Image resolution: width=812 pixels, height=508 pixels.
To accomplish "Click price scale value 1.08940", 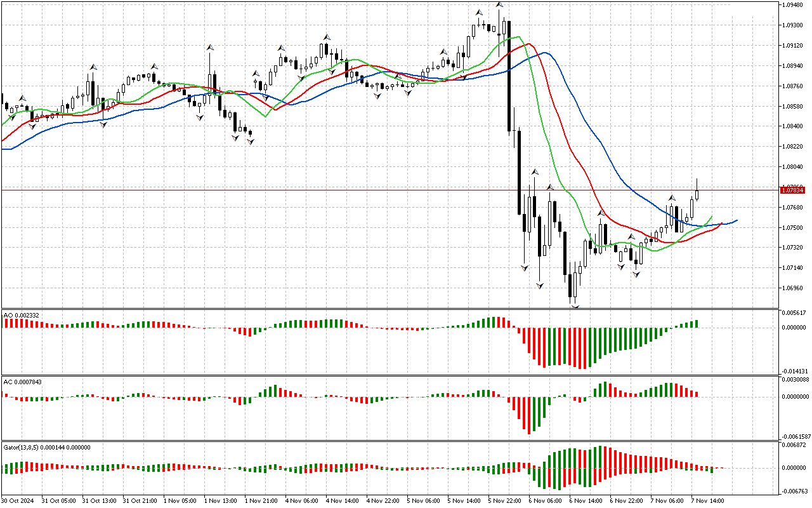I will pos(793,65).
